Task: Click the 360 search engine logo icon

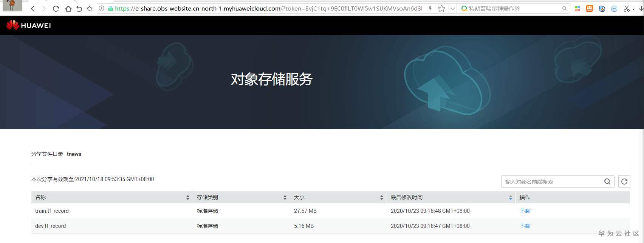Action: (x=464, y=8)
